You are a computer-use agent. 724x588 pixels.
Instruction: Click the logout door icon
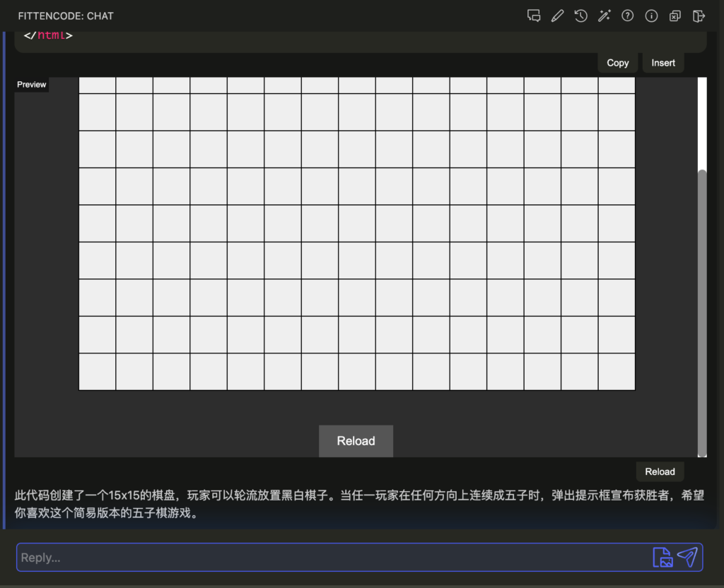point(699,16)
